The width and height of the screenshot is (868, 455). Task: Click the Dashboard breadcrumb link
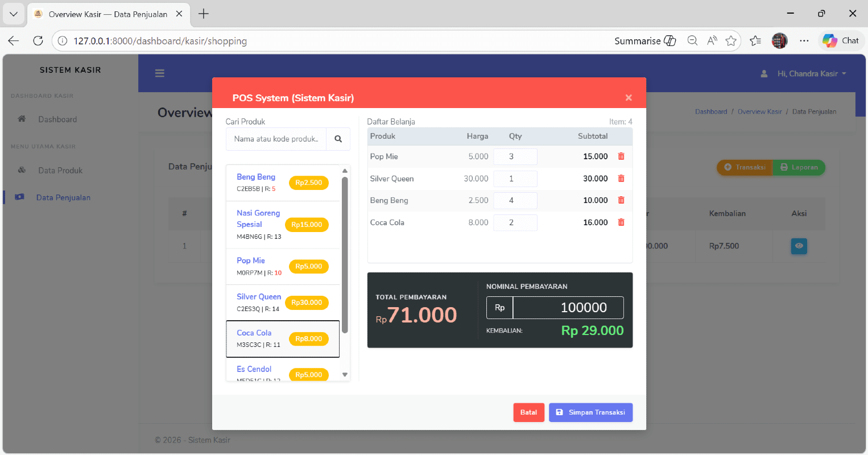click(711, 111)
